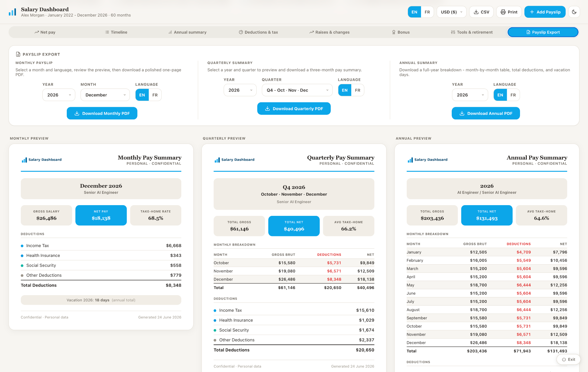
Task: Open the USD ($) currency dropdown
Action: [451, 12]
